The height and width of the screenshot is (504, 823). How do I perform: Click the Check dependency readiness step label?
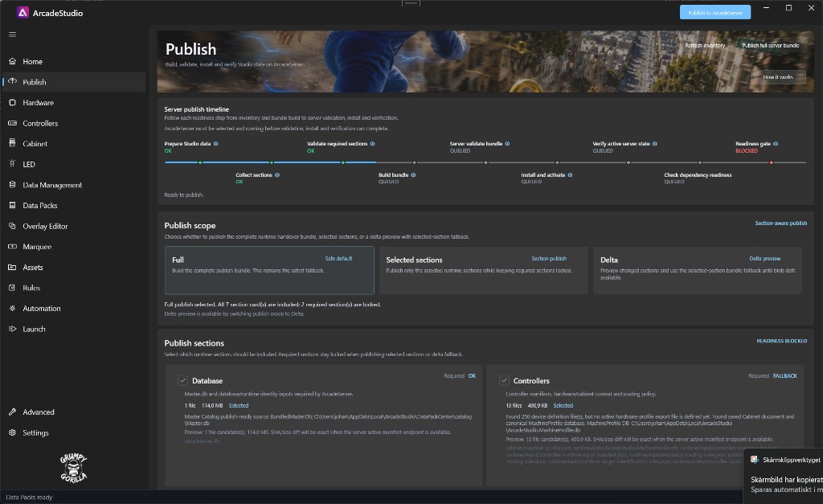(x=698, y=174)
